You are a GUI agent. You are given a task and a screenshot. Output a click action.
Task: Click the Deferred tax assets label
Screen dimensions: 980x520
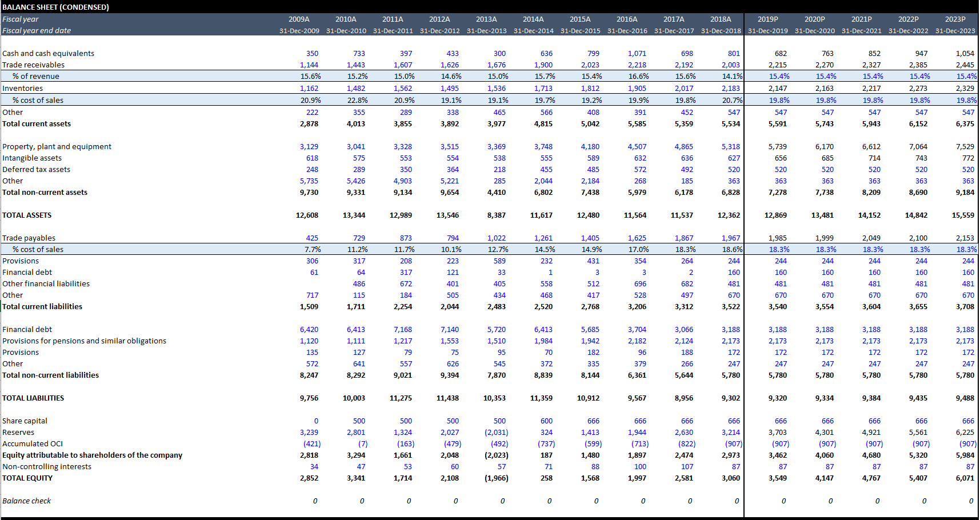click(36, 170)
